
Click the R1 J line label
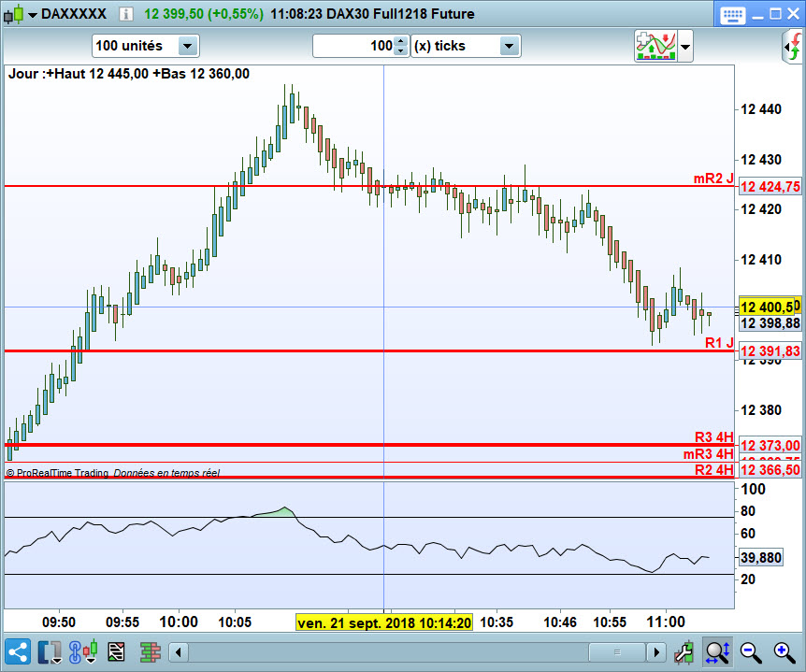tap(719, 343)
